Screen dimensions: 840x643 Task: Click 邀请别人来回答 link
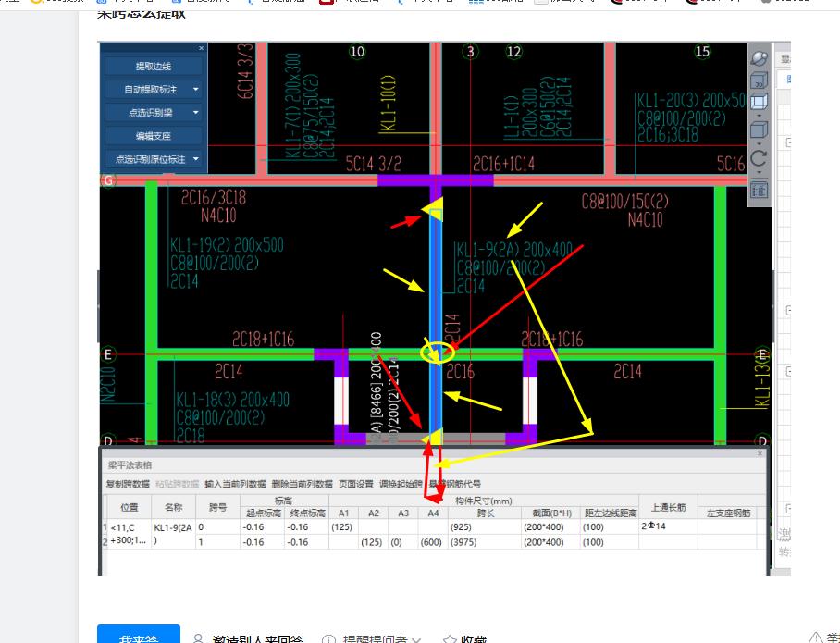point(250,638)
